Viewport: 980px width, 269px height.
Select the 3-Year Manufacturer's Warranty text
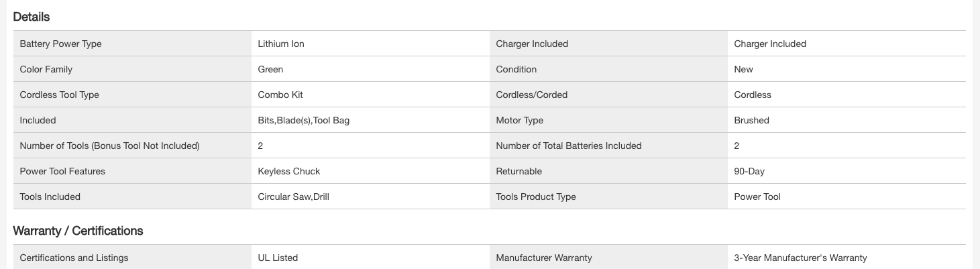coord(801,258)
